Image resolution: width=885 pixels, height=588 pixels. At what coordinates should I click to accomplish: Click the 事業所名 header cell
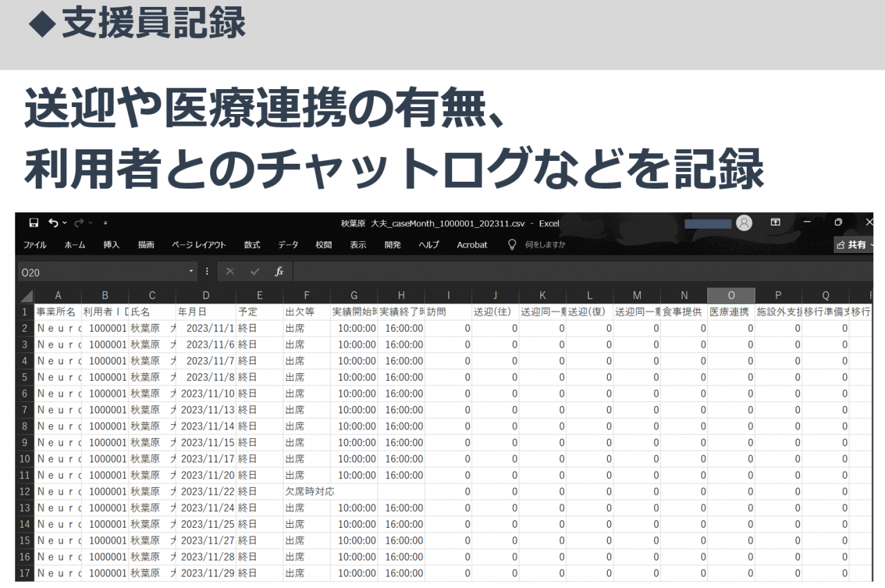point(57,312)
